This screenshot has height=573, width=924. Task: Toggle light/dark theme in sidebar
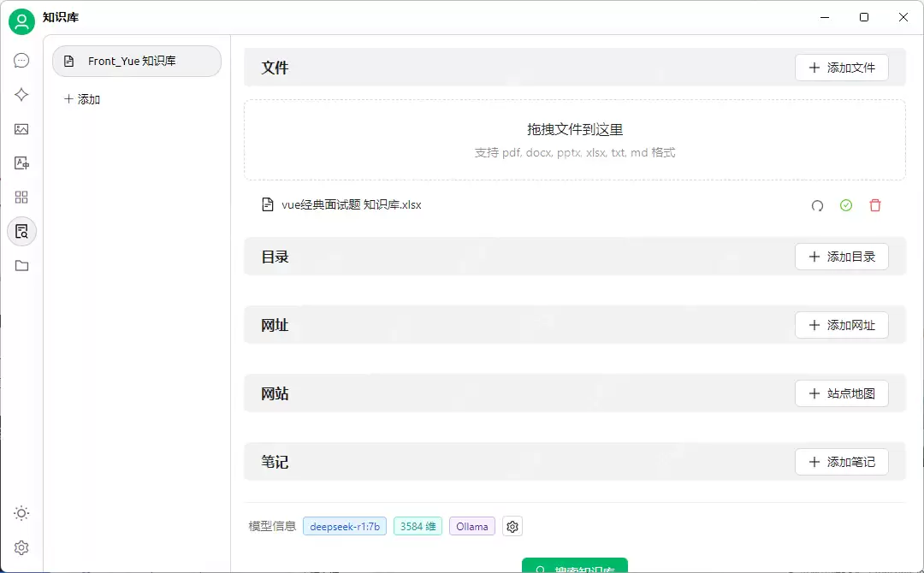pyautogui.click(x=21, y=513)
